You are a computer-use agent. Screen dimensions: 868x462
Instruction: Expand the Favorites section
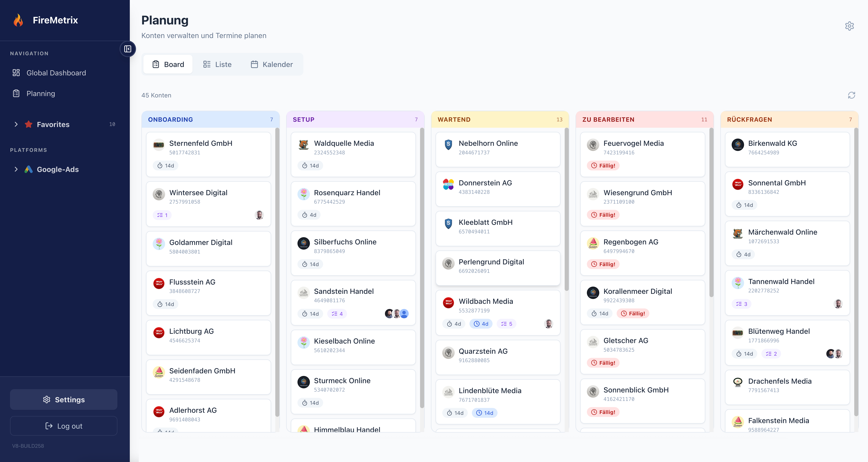[x=16, y=124]
